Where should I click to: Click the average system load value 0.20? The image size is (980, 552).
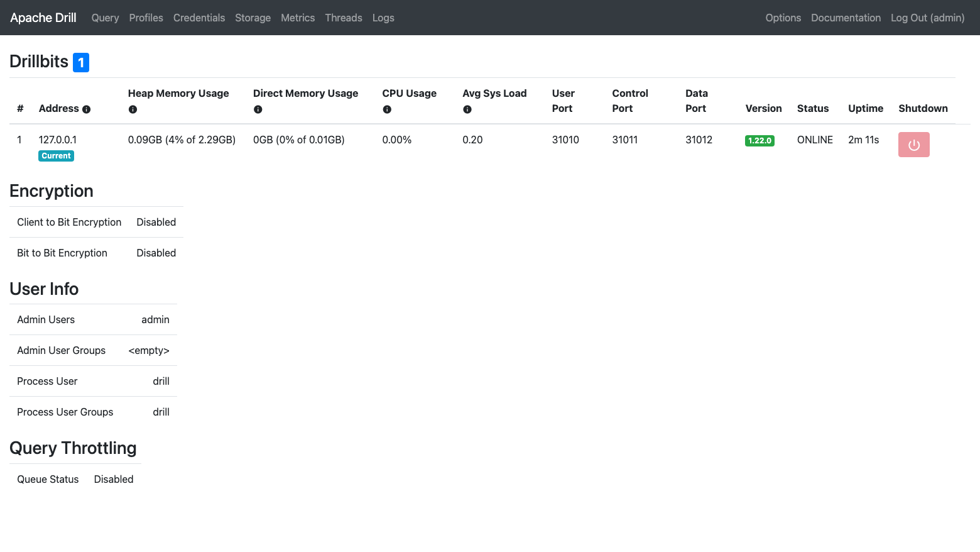[472, 140]
